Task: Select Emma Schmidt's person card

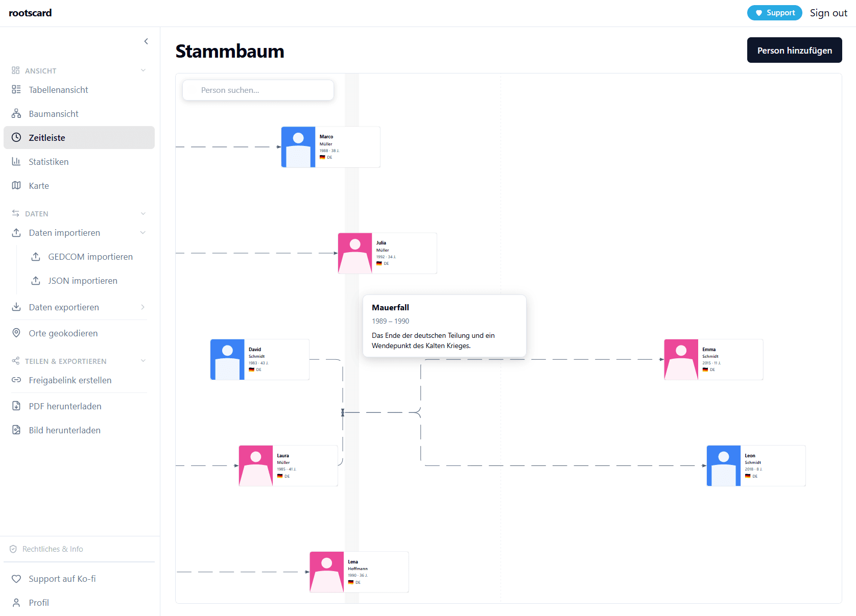Action: [x=714, y=360]
